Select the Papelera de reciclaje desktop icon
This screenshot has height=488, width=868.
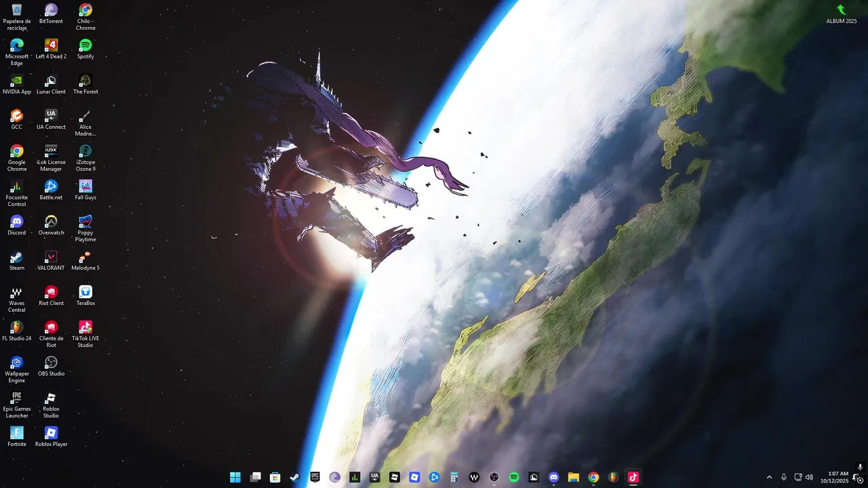click(17, 17)
